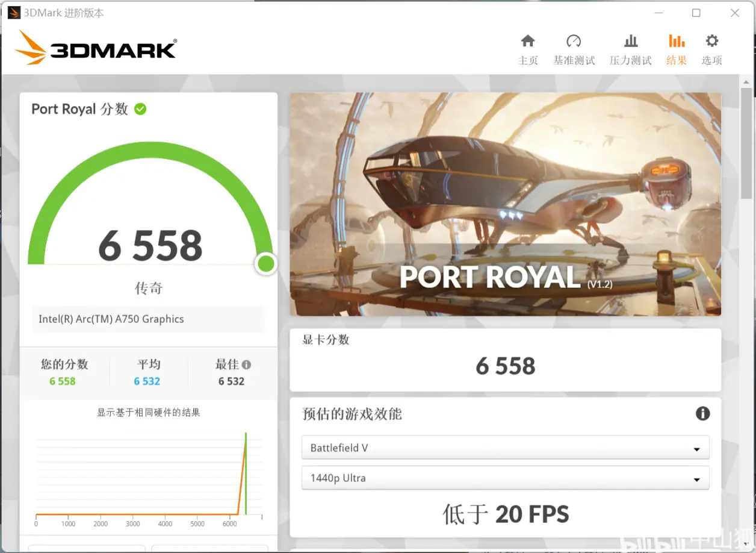Click the vertical scrollbar thumb
The height and width of the screenshot is (553, 756).
[746, 143]
